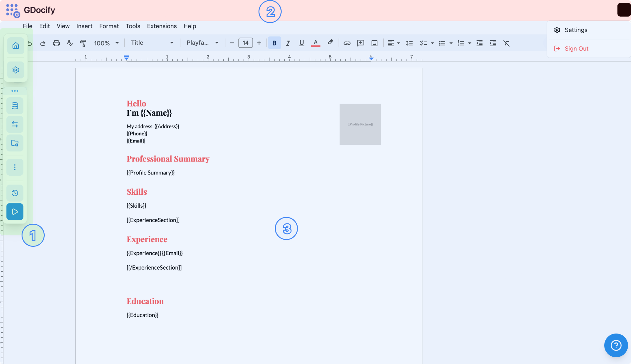This screenshot has width=631, height=364.
Task: Toggle underline formatting button
Action: pyautogui.click(x=301, y=43)
